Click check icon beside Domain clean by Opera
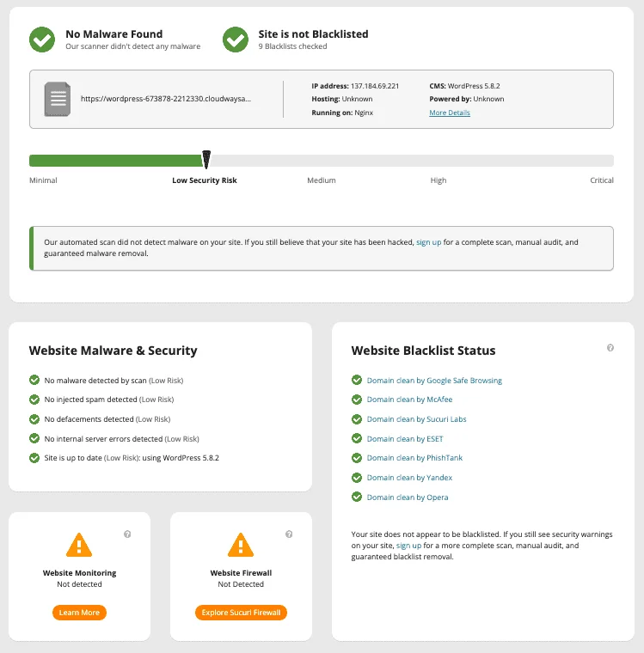Image resolution: width=644 pixels, height=653 pixels. (357, 497)
